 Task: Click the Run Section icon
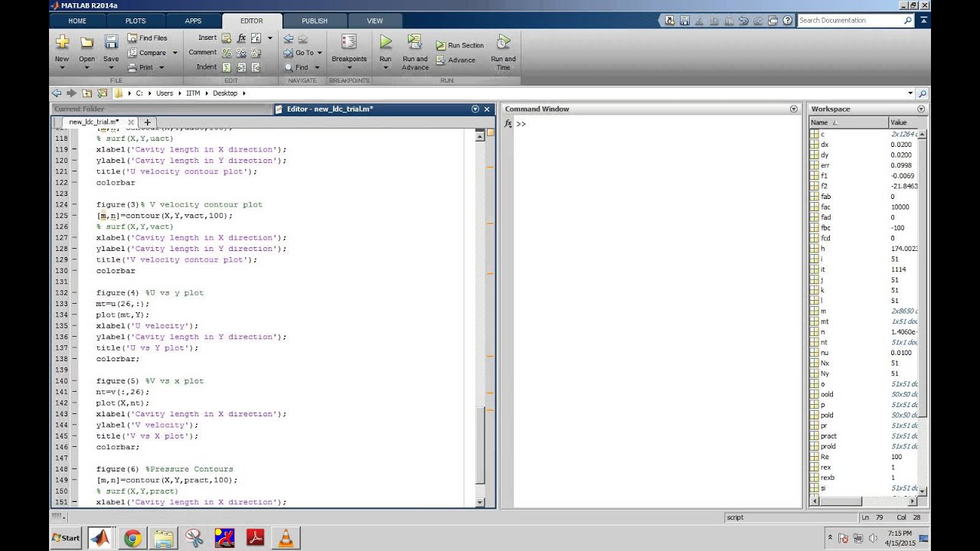[442, 45]
